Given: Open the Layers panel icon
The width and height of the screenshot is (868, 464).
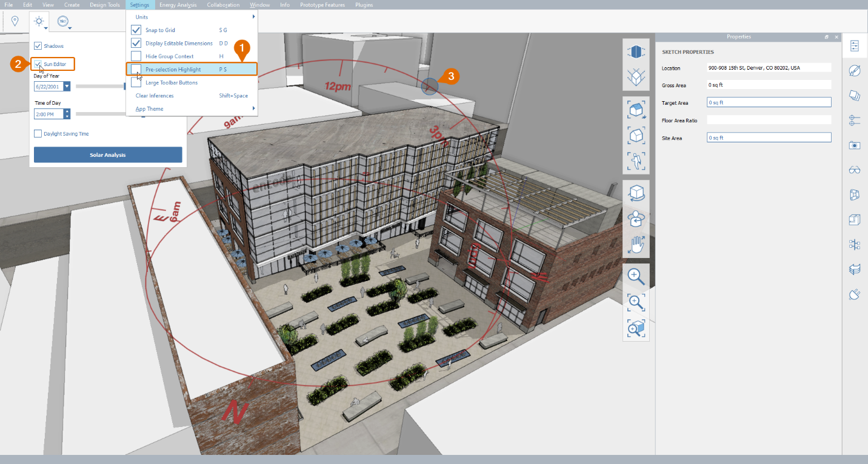Looking at the screenshot, I should tap(855, 96).
